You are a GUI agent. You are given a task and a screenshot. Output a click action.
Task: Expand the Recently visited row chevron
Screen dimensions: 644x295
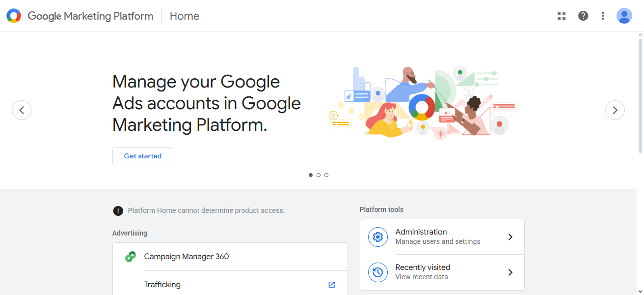tap(510, 272)
